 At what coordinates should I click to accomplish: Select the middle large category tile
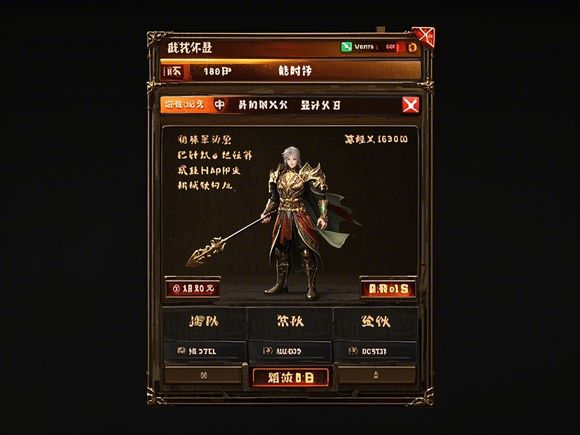290,323
